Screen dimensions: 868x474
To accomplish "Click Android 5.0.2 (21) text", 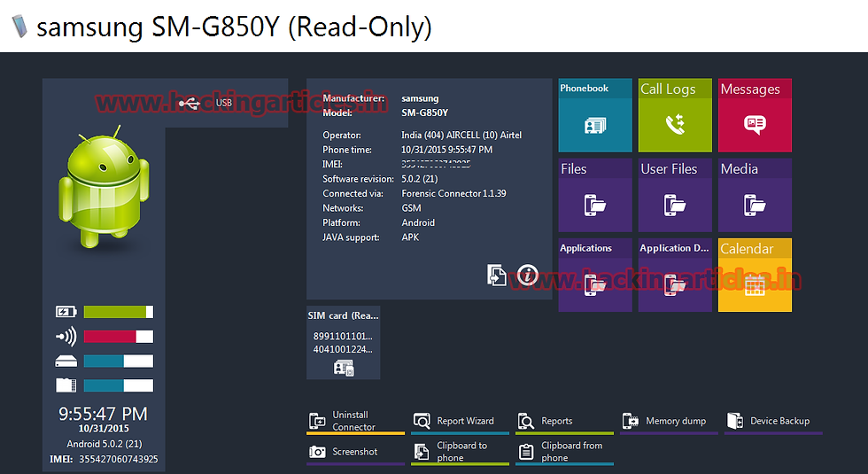I will 105,444.
